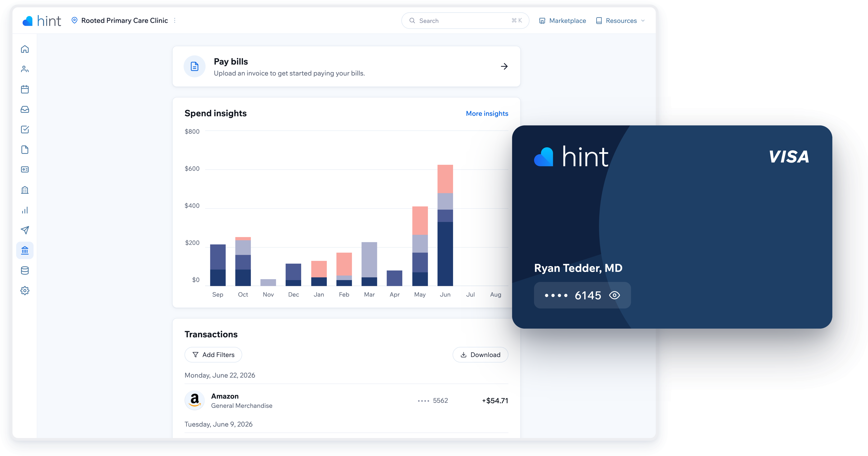Image resolution: width=868 pixels, height=456 pixels.
Task: Click the hint logo on card
Action: click(571, 157)
